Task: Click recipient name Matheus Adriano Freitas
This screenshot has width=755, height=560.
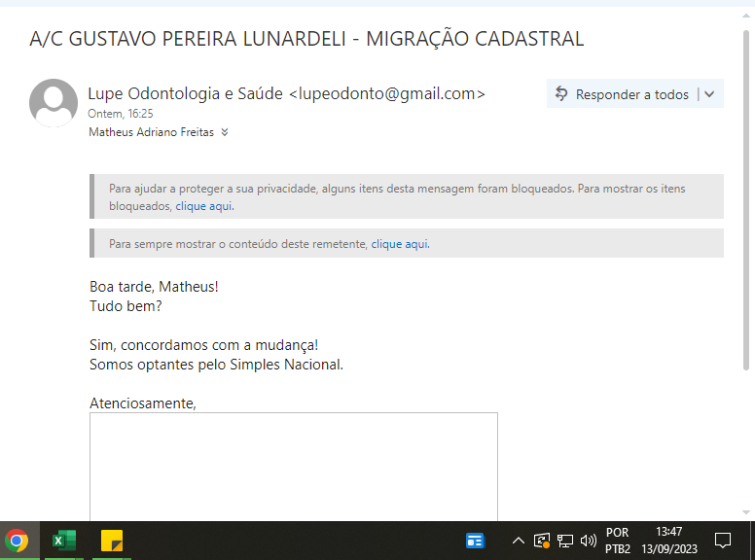Action: tap(151, 132)
